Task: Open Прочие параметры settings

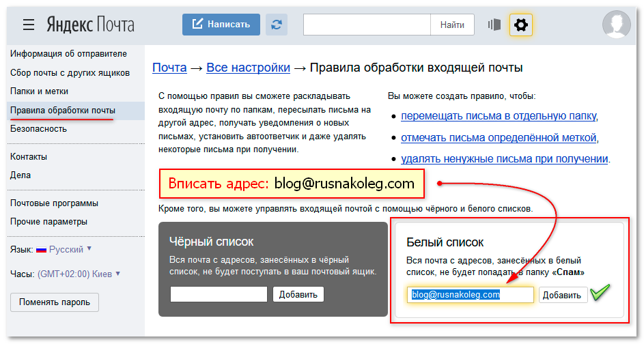Action: coord(49,222)
